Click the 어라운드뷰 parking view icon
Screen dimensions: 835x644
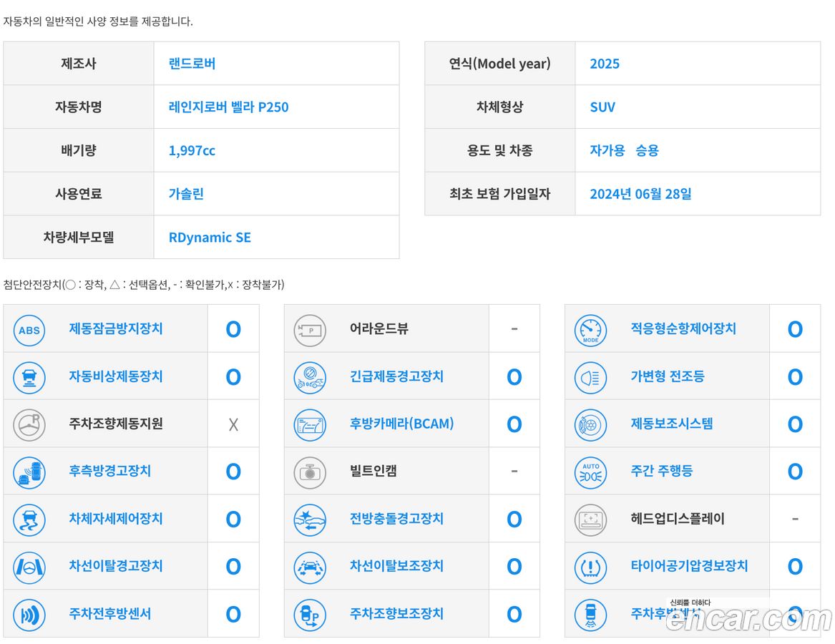point(310,331)
